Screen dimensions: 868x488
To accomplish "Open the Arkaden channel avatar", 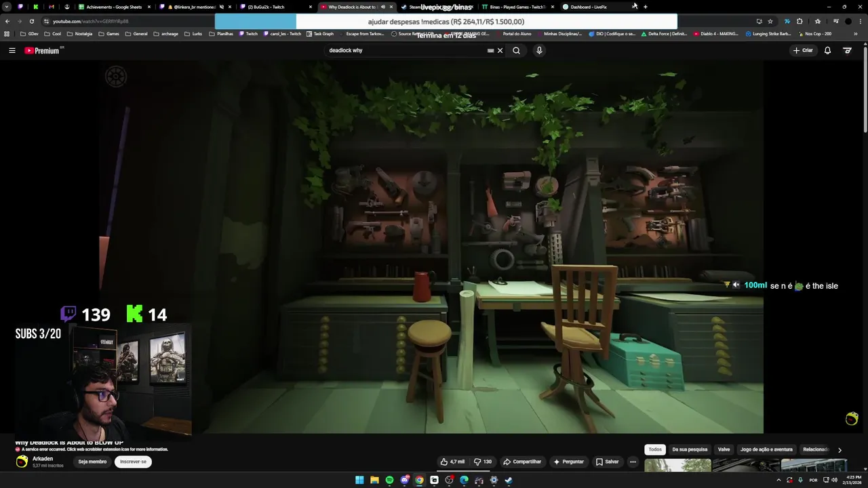I will 22,462.
